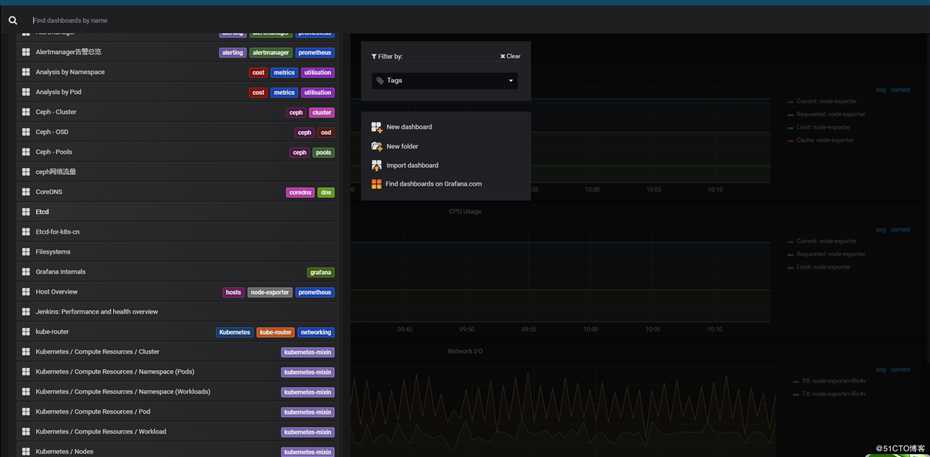Viewport: 930px width, 457px height.
Task: Open the Tags filter dropdown
Action: [445, 81]
